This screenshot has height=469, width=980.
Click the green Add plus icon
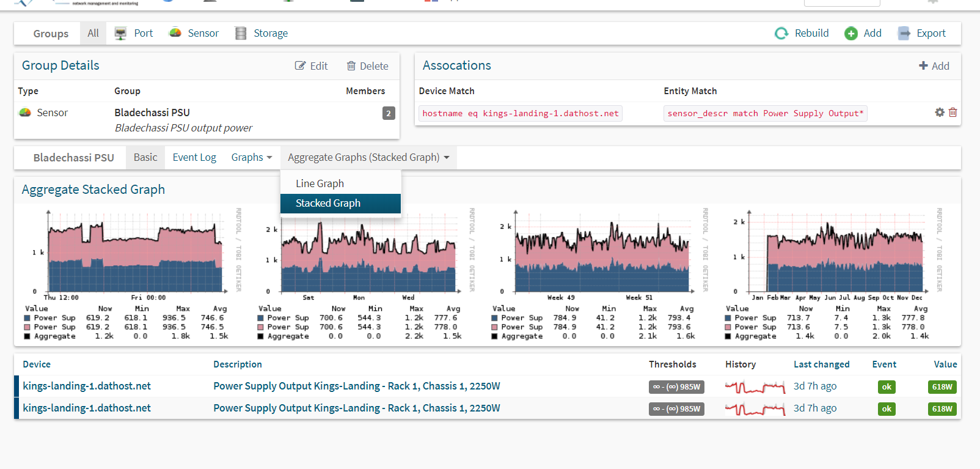tap(851, 33)
